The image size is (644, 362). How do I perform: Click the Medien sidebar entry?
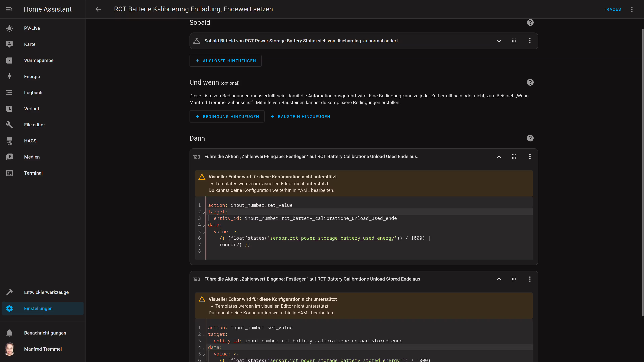pos(43,157)
